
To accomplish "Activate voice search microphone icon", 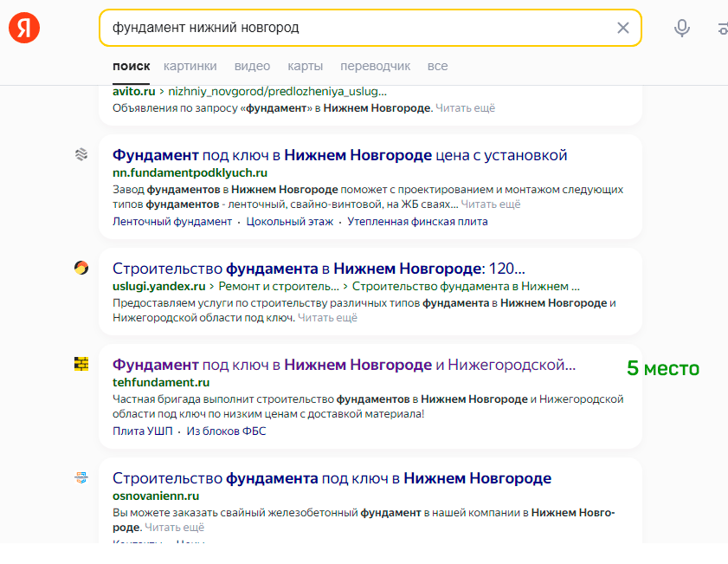I will pyautogui.click(x=682, y=28).
